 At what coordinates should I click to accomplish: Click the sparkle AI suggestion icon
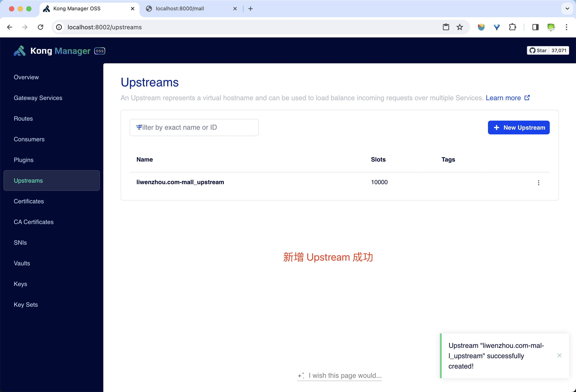(x=301, y=376)
